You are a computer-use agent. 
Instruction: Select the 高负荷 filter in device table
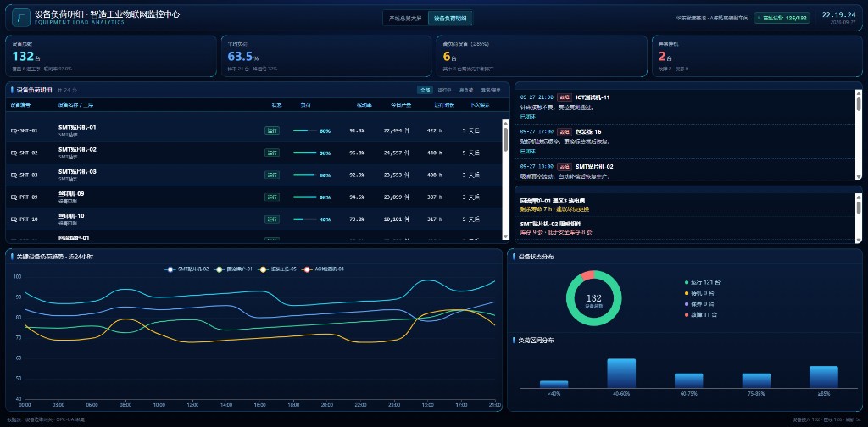coord(466,90)
